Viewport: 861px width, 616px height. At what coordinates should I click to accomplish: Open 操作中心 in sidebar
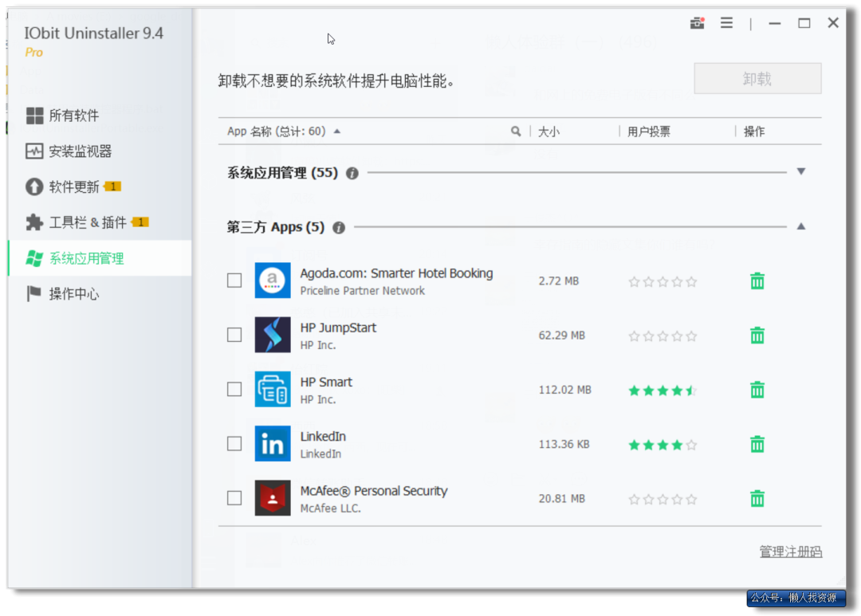click(100, 294)
